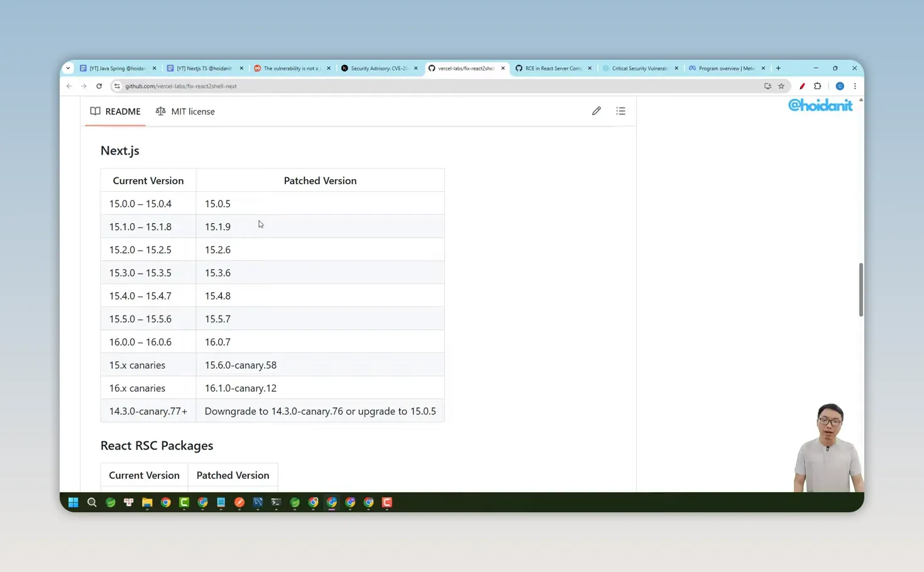This screenshot has height=572, width=924.
Task: Select the README tab
Action: [x=115, y=111]
